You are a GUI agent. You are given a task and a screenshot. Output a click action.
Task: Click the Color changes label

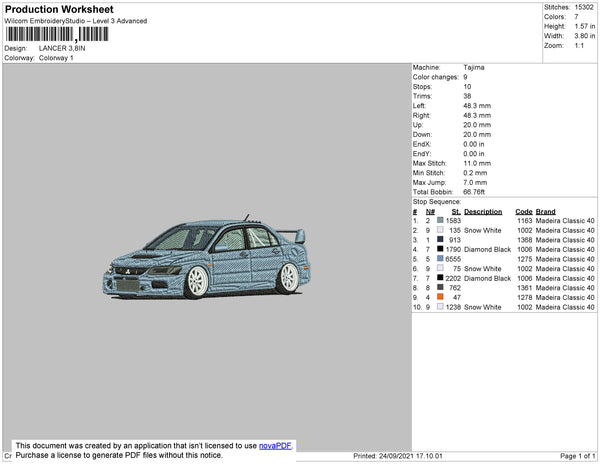435,77
